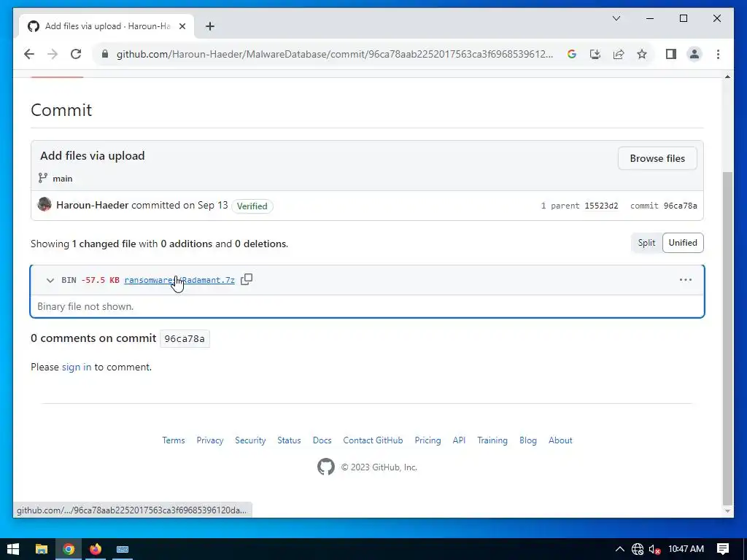Open the Blog footer link
This screenshot has width=747, height=560.
click(x=528, y=440)
